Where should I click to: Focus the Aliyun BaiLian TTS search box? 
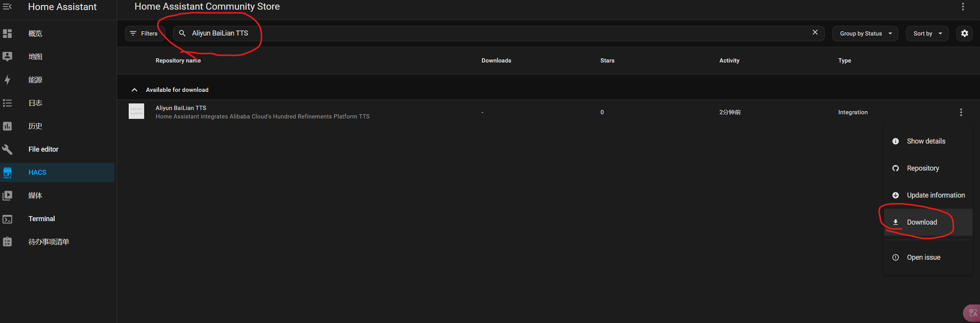tap(498, 34)
